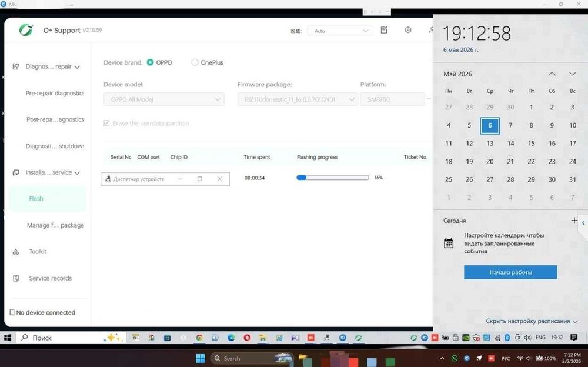Open the Device model dropdown
Image resolution: width=588 pixels, height=367 pixels.
(164, 99)
